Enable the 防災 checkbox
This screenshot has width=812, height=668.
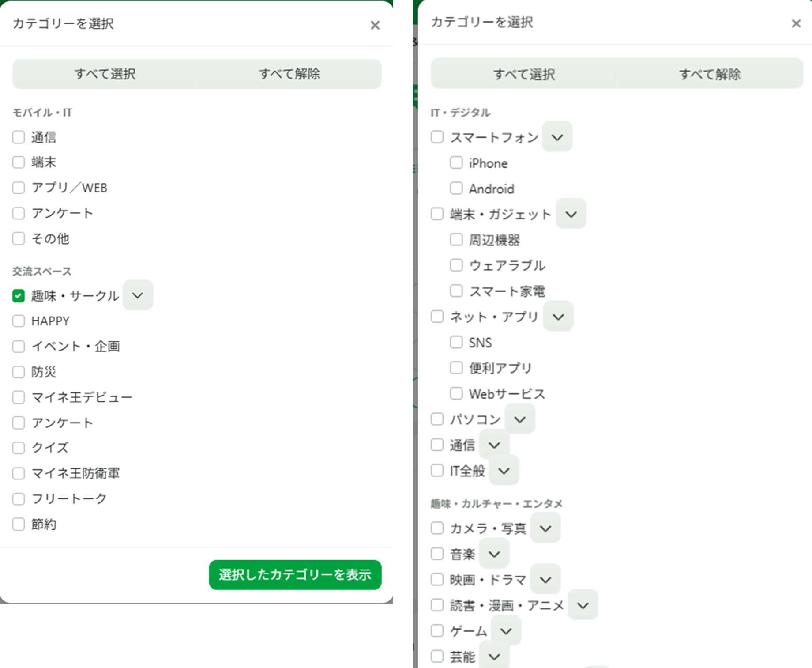(19, 372)
